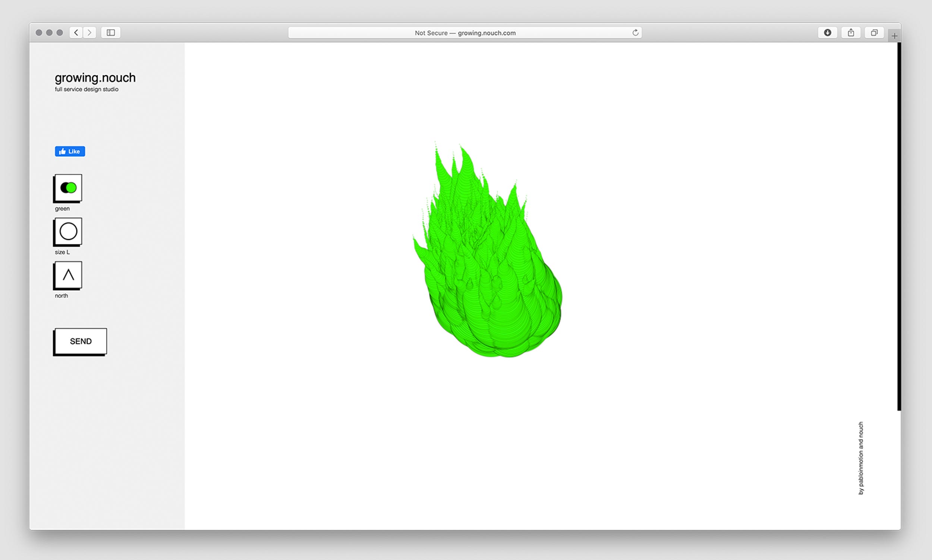Screen dimensions: 932x560
Task: Click the size L circle button
Action: [68, 231]
